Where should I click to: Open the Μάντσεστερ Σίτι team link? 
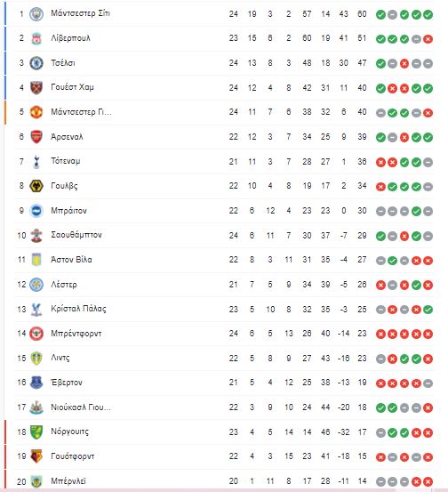point(81,13)
